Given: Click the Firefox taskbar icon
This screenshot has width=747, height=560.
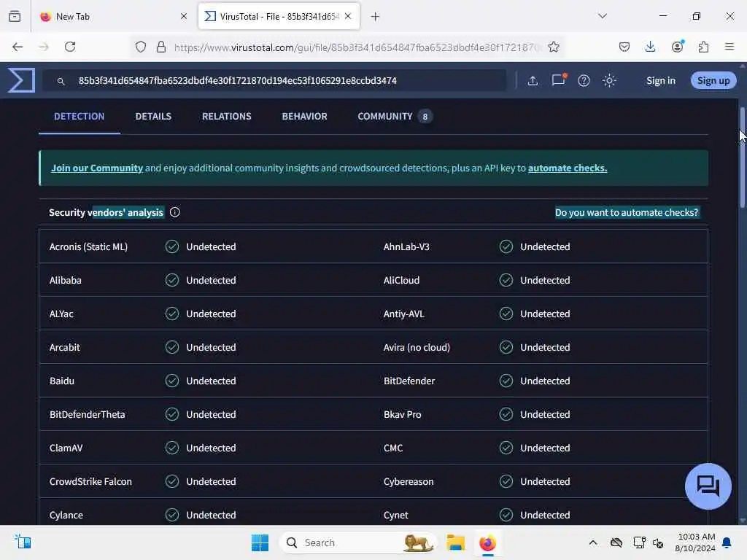Looking at the screenshot, I should click(487, 542).
